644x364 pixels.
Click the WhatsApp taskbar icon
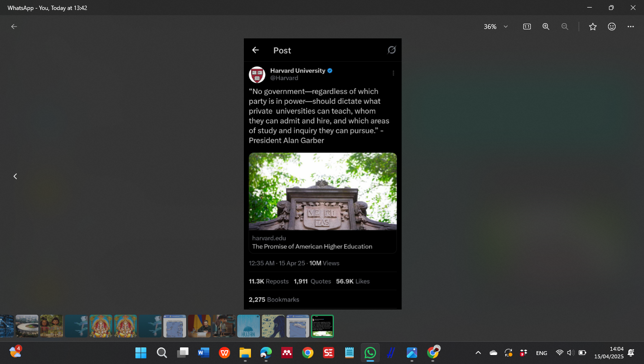click(370, 353)
